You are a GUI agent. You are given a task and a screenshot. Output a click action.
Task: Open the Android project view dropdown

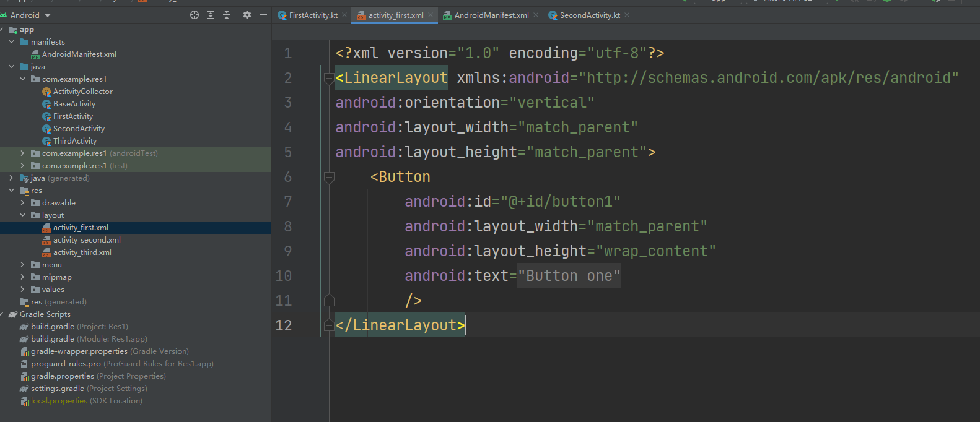48,15
